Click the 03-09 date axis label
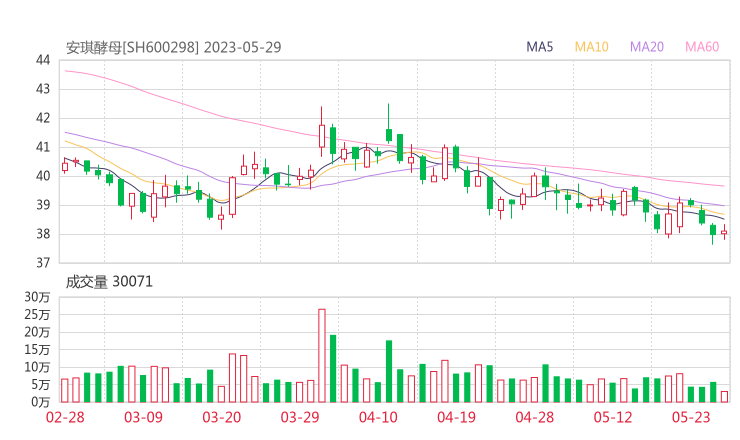 click(x=143, y=417)
